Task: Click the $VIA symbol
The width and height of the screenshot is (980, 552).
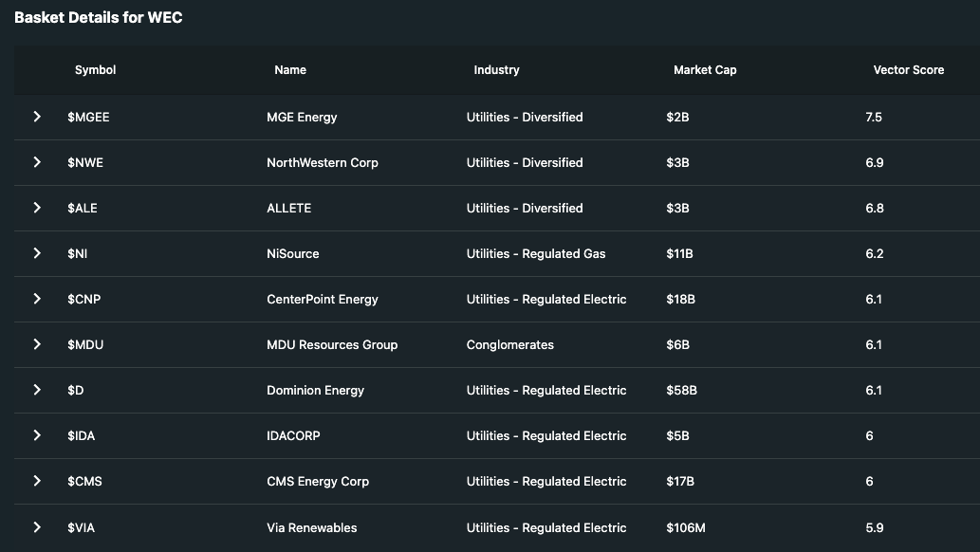Action: coord(81,527)
